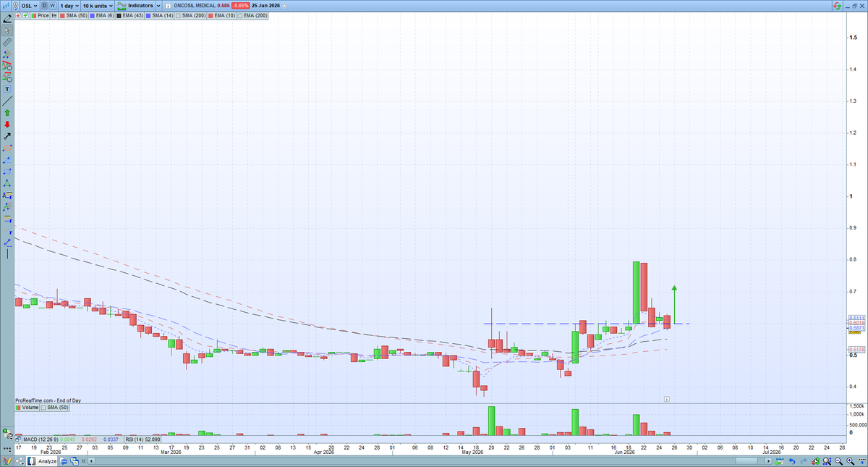Pick the black diagonal arrow tool
This screenshot has height=467, width=868.
pos(7,135)
